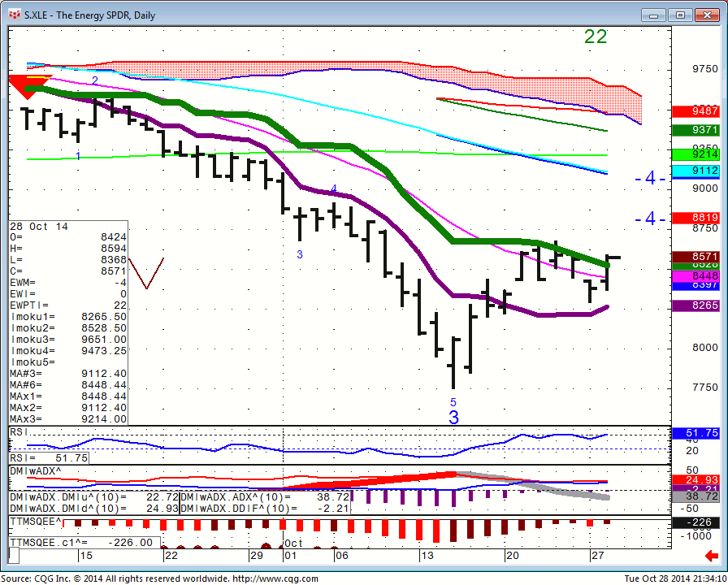Click the blue wave label 1

coord(77,156)
